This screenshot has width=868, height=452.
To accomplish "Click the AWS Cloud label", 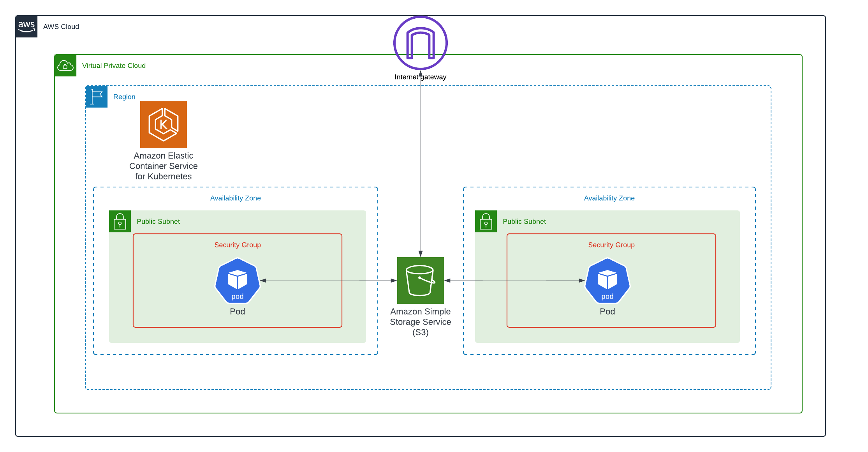I will [61, 26].
